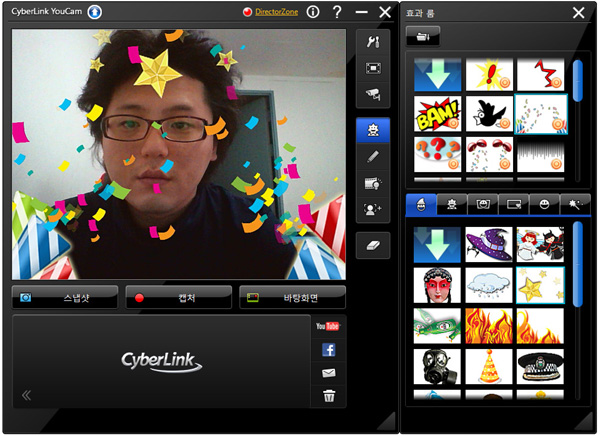
Task: Switch to the magic wand particles tab
Action: [x=575, y=204]
